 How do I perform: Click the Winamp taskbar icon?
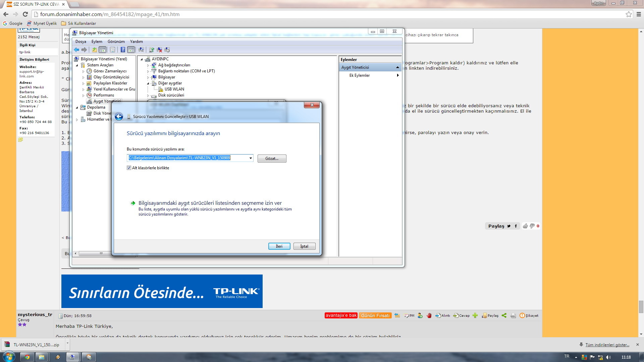click(x=58, y=357)
